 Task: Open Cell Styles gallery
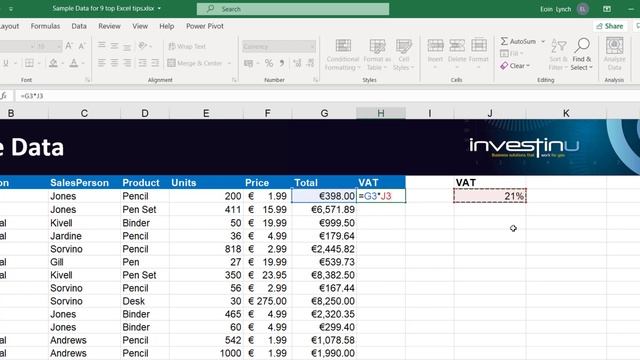point(404,55)
